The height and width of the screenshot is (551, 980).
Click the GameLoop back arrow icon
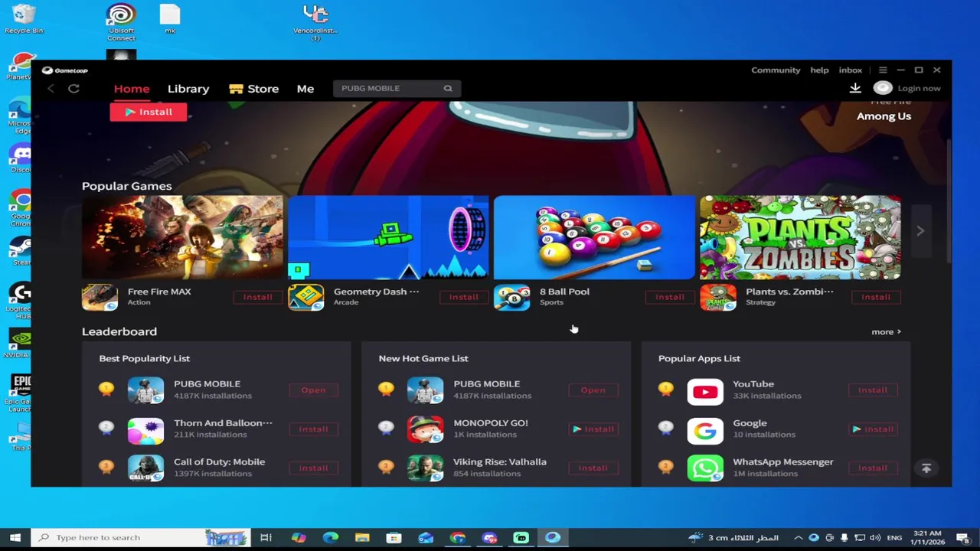click(51, 89)
